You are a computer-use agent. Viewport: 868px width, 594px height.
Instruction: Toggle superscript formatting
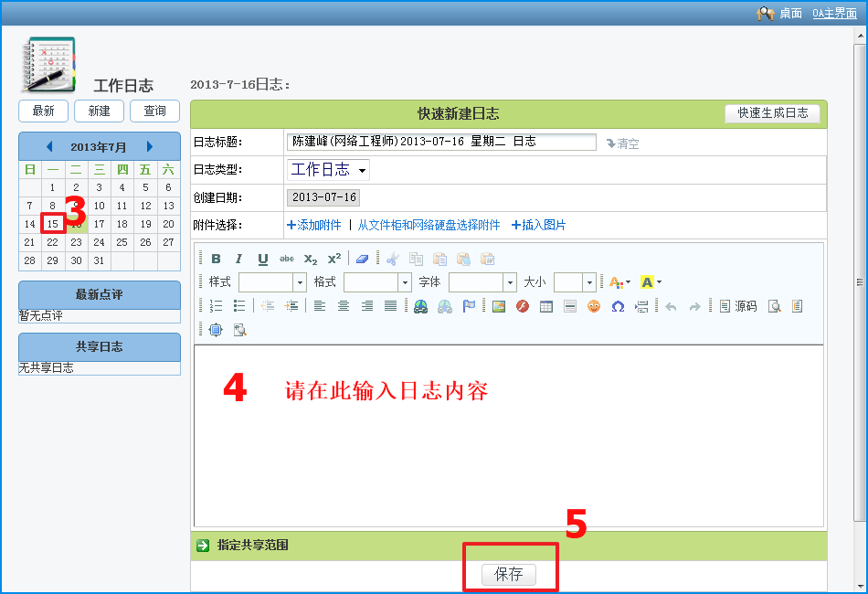[334, 259]
